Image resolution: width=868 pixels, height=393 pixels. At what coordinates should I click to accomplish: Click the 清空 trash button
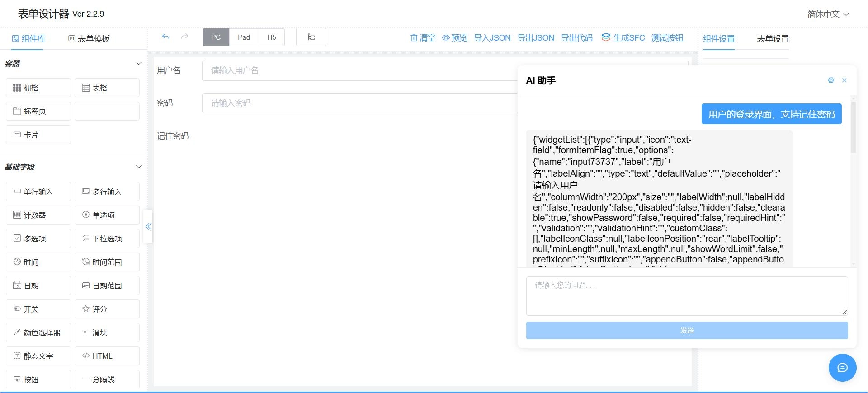point(423,38)
